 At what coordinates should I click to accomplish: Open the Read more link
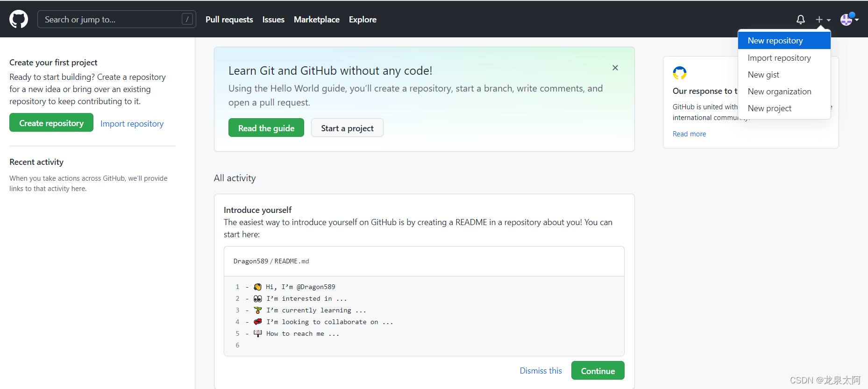pyautogui.click(x=689, y=134)
